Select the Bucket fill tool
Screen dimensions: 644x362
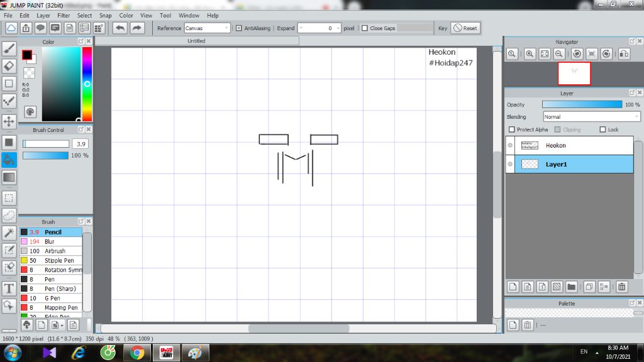coord(9,160)
